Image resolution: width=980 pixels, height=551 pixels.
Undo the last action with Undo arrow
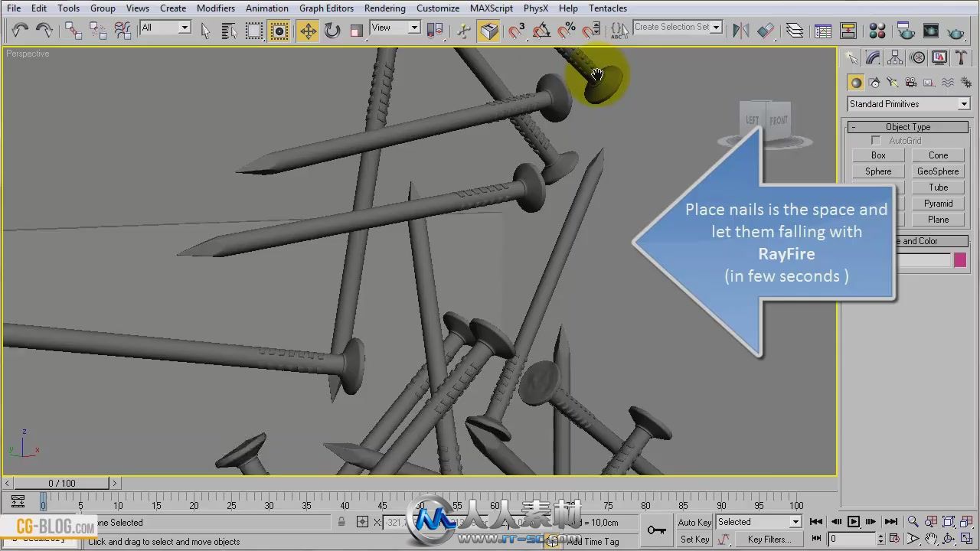pos(19,31)
